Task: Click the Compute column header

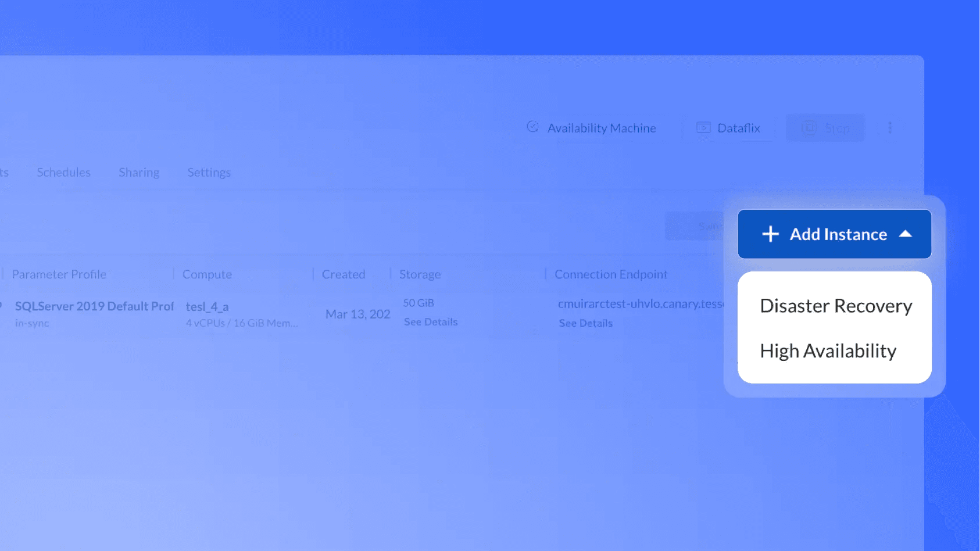Action: tap(207, 274)
